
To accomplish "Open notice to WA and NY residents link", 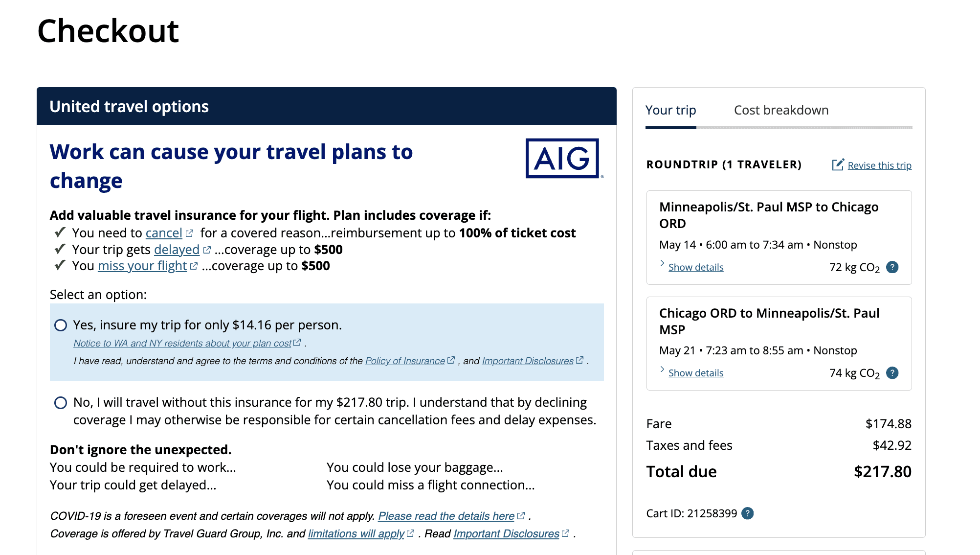I will click(x=182, y=343).
